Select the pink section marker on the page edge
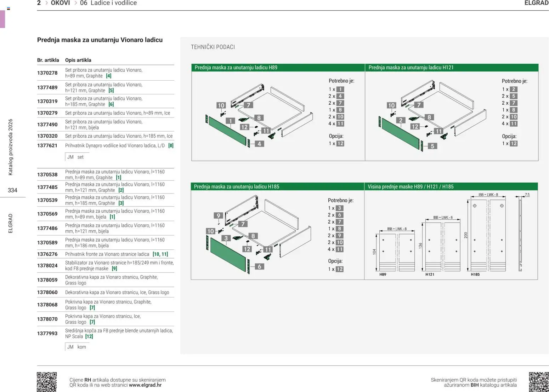The height and width of the screenshot is (392, 549). [2, 19]
